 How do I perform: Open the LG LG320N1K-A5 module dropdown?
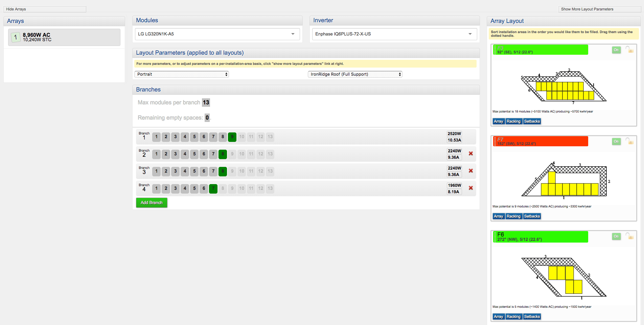[x=217, y=34]
